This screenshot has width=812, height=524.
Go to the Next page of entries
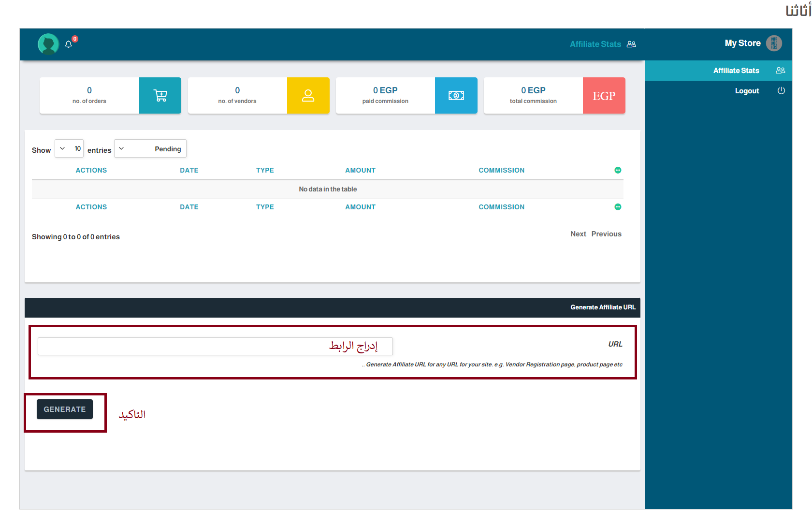(578, 234)
